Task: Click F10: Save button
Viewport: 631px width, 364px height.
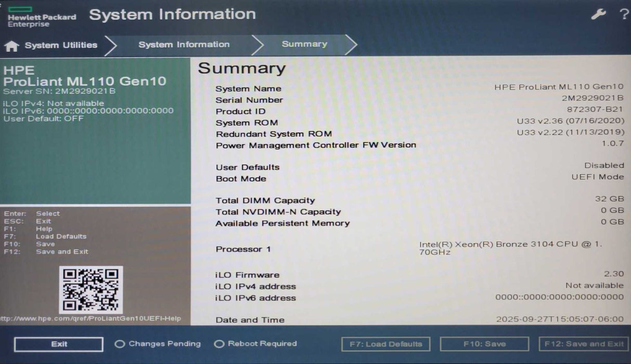Action: (484, 344)
